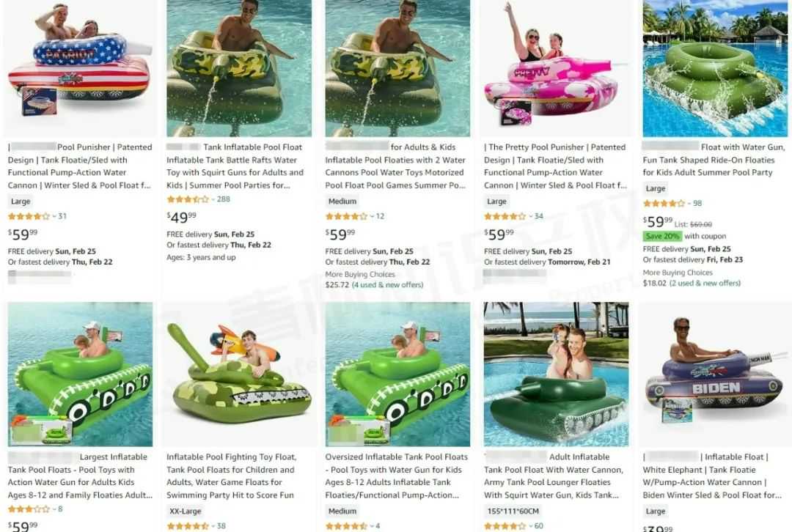Open the 2 used & new offers link
Image resolution: width=792 pixels, height=532 pixels.
[x=705, y=283]
